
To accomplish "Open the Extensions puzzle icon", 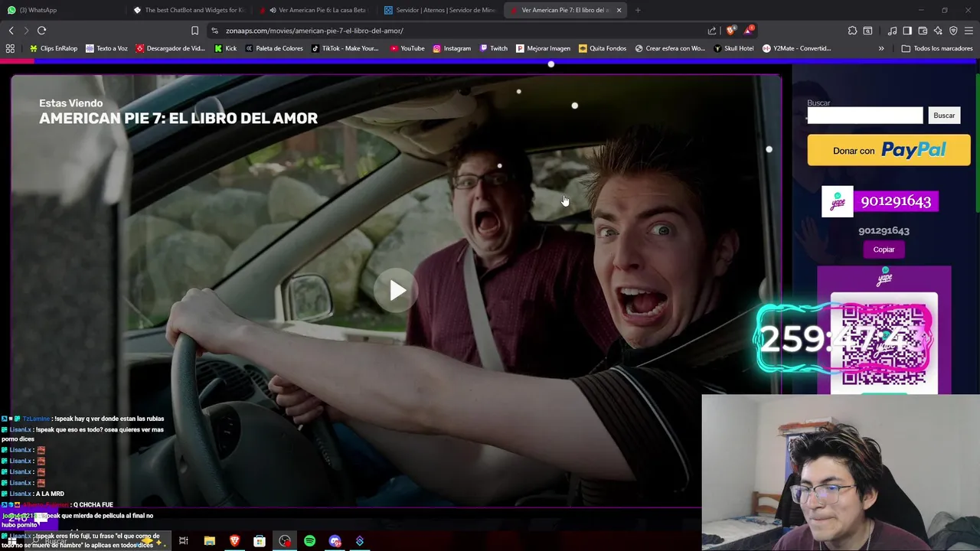I will point(852,31).
